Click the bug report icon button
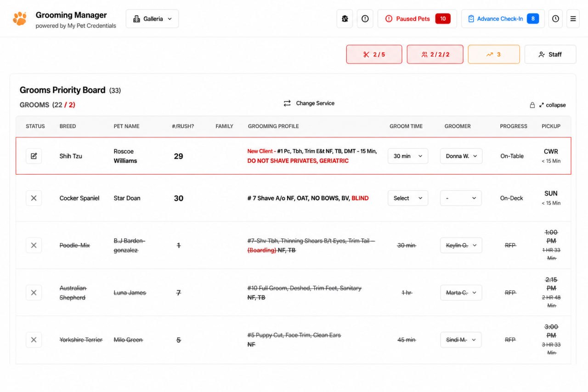The image size is (588, 392). [x=345, y=19]
